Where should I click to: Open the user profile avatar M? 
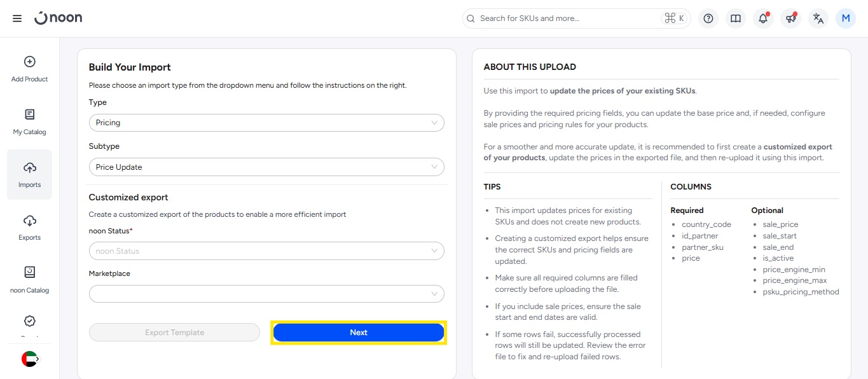pos(846,18)
